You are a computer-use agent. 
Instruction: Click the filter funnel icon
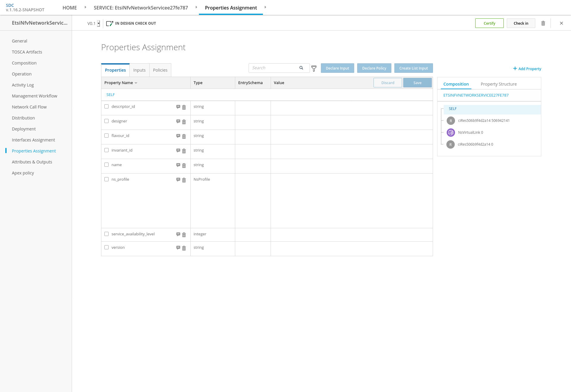point(314,69)
